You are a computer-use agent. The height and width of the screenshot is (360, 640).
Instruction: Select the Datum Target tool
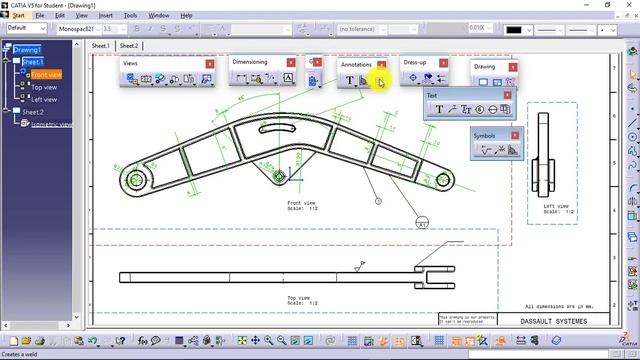tap(493, 109)
